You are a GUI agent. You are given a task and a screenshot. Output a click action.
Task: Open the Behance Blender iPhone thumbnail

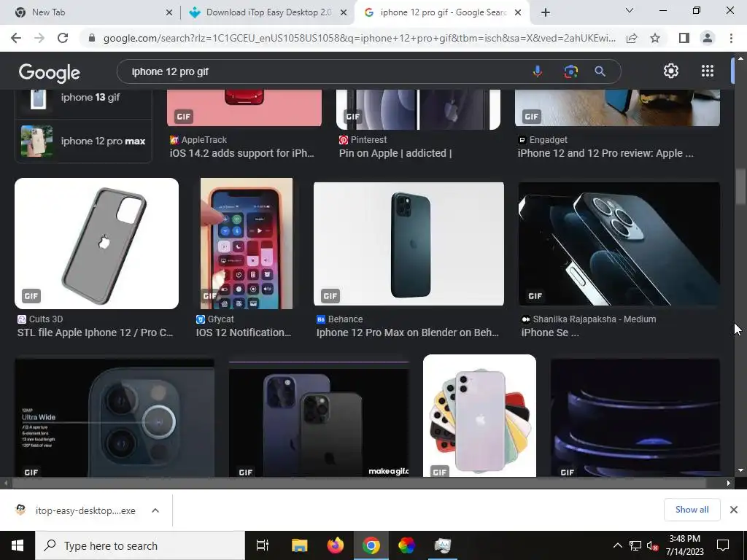[409, 244]
